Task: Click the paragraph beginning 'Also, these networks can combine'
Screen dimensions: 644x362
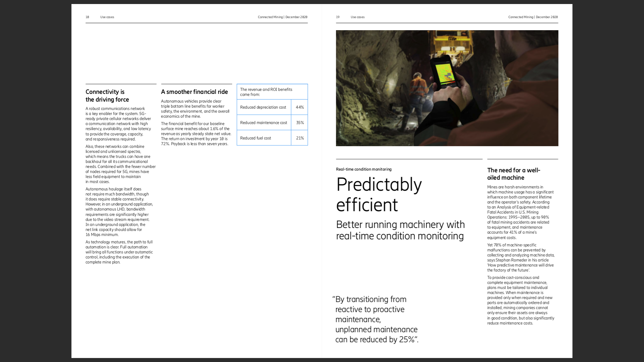Action: (120, 164)
